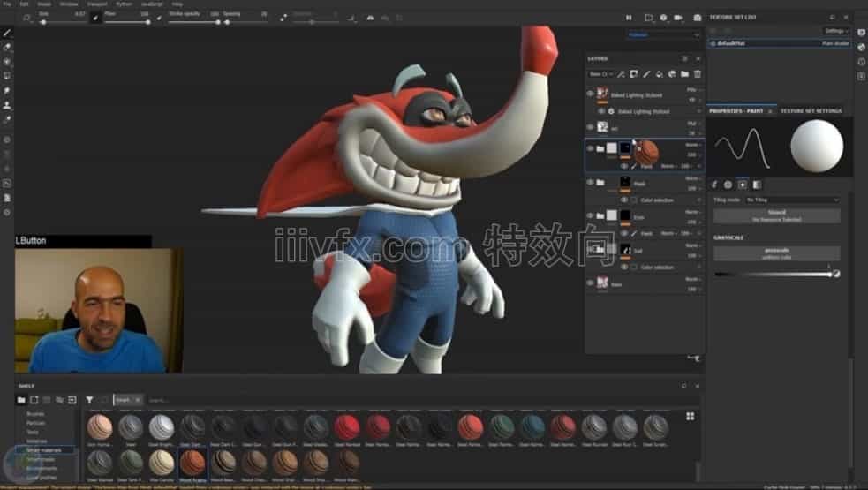This screenshot has width=868, height=490.
Task: Select Particles in Shelf categories
Action: [36, 423]
